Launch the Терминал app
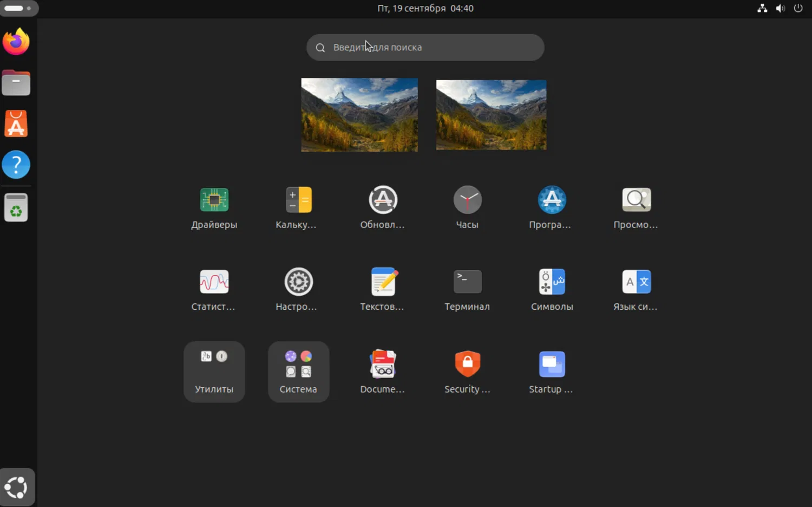The height and width of the screenshot is (507, 812). [x=468, y=290]
